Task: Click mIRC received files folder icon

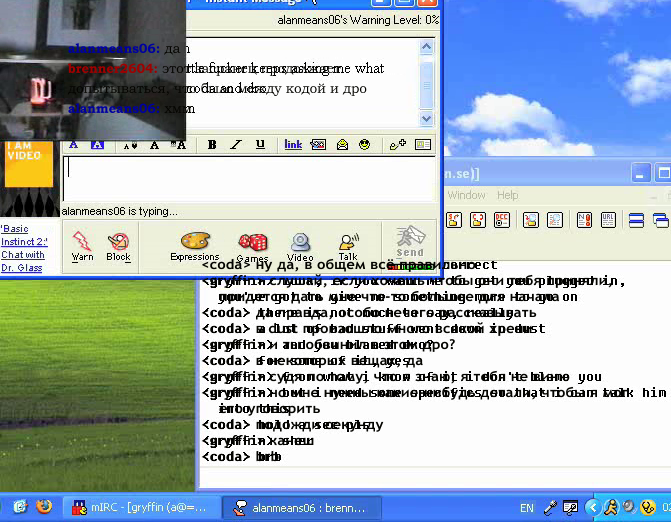Action: click(x=531, y=220)
